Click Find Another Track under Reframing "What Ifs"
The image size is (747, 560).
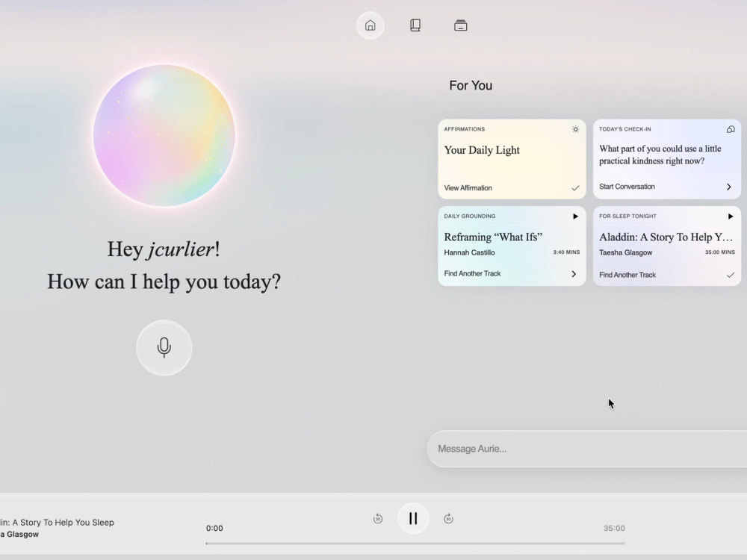(472, 273)
